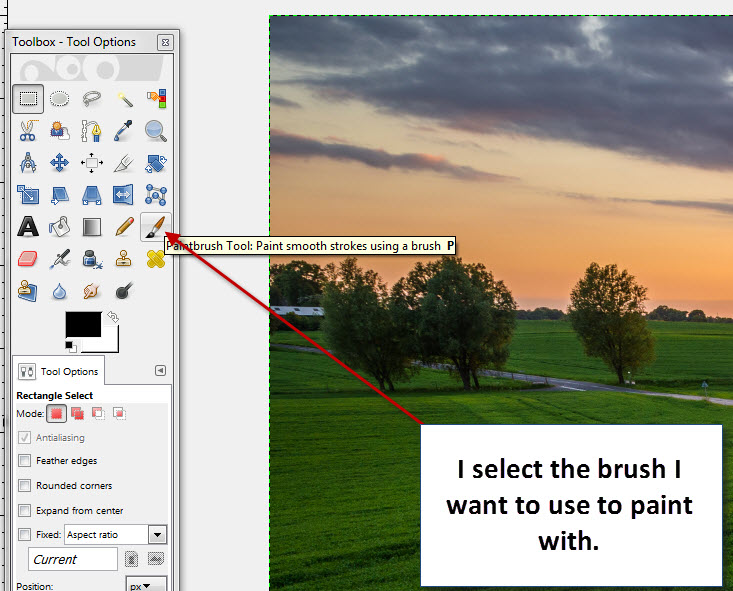
Task: Select the Select by Color tool
Action: (x=156, y=99)
